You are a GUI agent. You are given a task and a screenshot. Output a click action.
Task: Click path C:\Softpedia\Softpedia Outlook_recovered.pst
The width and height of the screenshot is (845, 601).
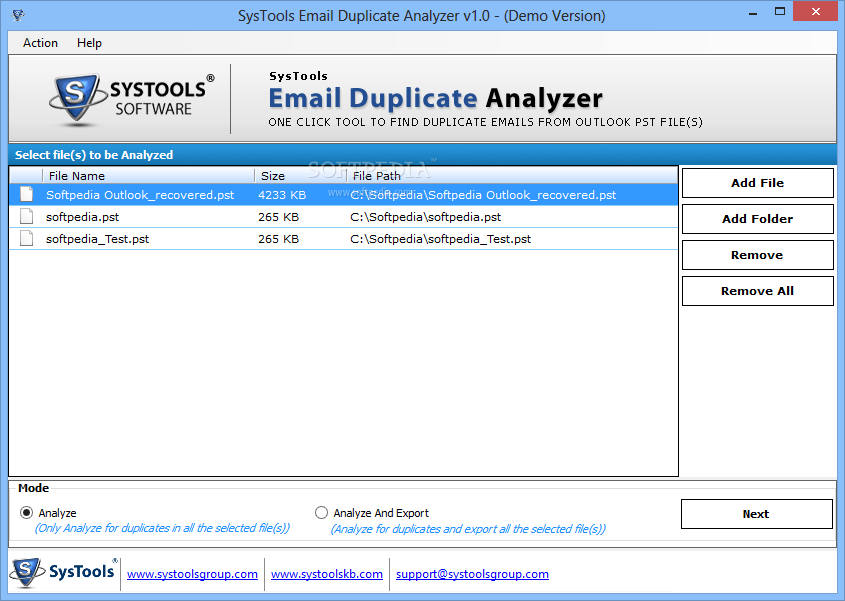tap(483, 195)
